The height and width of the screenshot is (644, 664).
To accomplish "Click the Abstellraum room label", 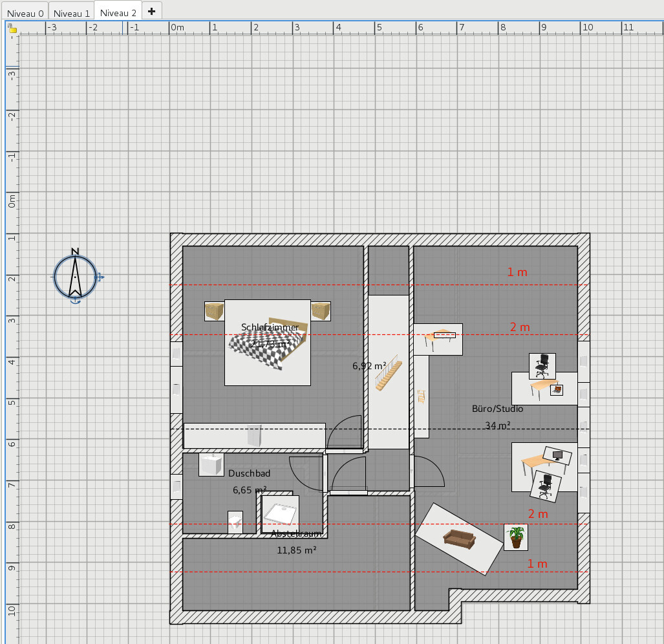I will click(x=296, y=534).
